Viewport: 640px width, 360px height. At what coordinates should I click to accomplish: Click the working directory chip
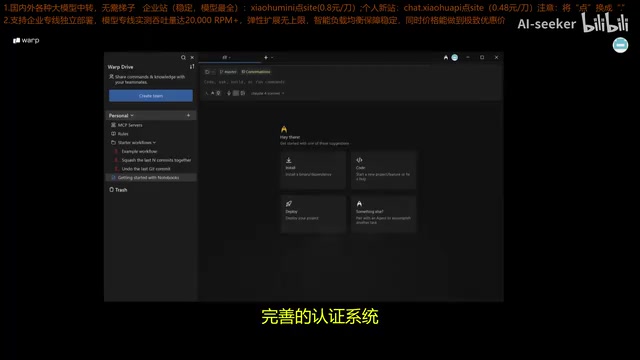210,72
